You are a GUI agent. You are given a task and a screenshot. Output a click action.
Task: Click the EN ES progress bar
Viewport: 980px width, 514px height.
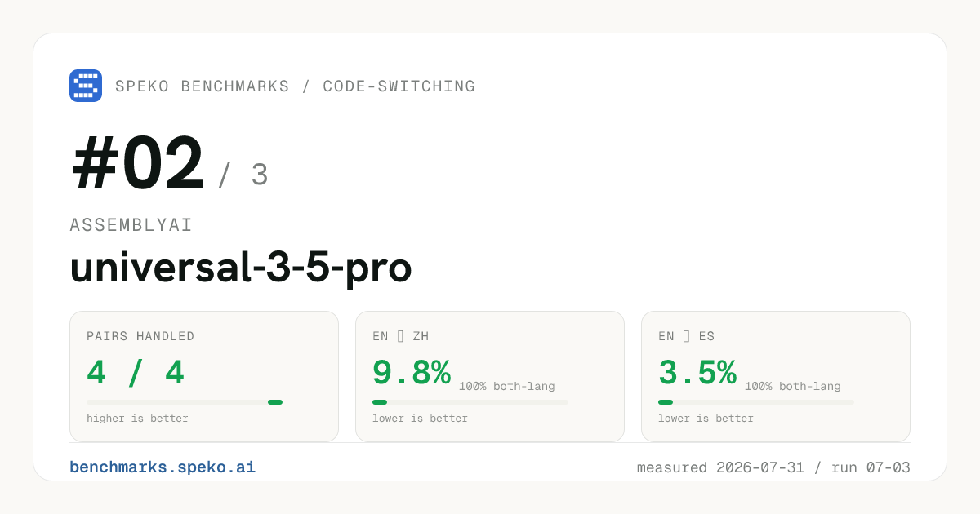click(756, 402)
